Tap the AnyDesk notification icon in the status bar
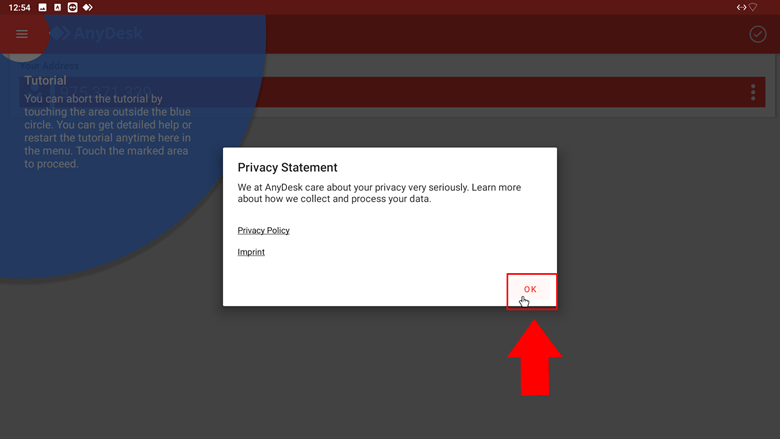The width and height of the screenshot is (780, 439). (x=88, y=7)
